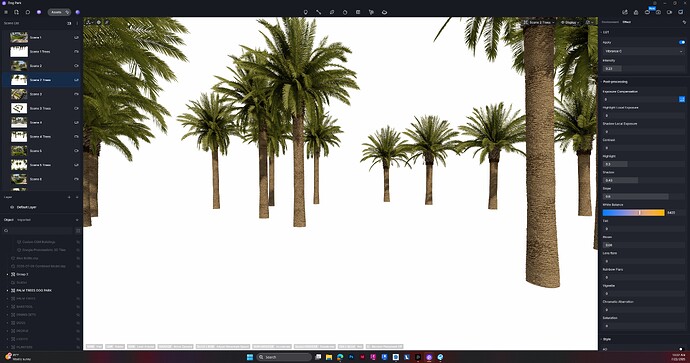This screenshot has height=363, width=690.
Task: Select the scatter tool in top toolbar
Action: click(332, 12)
